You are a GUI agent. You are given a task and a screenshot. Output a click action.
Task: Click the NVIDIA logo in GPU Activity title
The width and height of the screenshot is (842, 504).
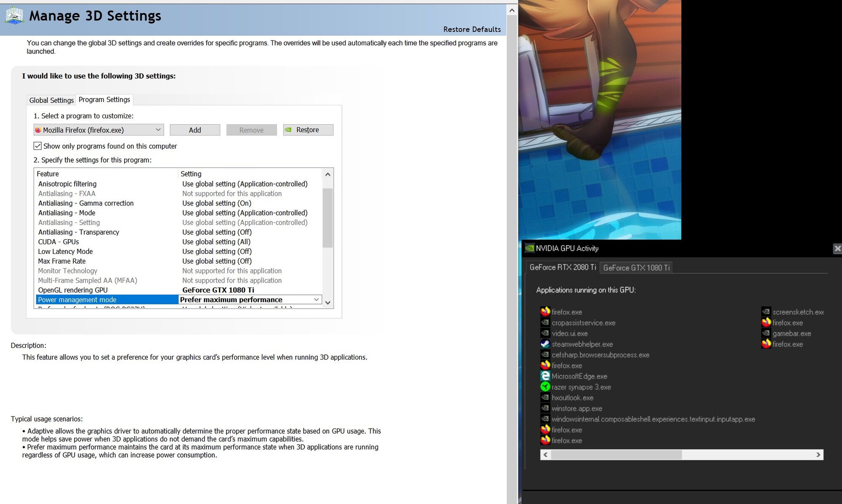coord(530,248)
